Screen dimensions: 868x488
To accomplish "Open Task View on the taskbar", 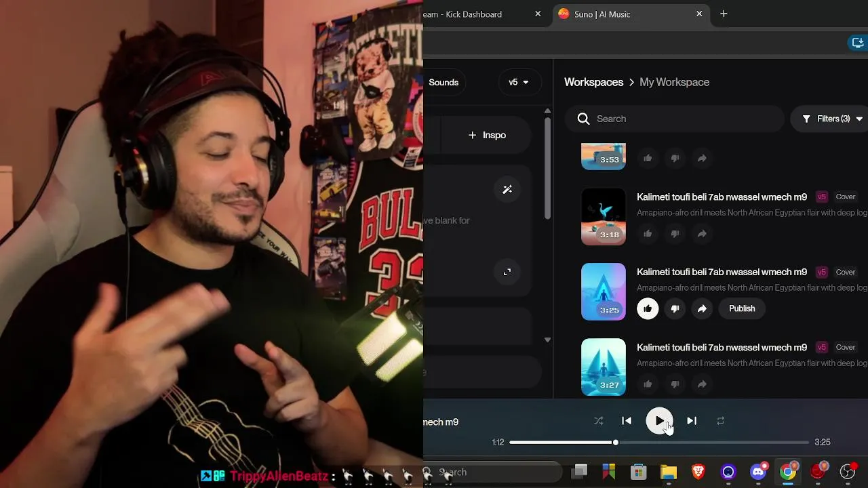I will 579,472.
